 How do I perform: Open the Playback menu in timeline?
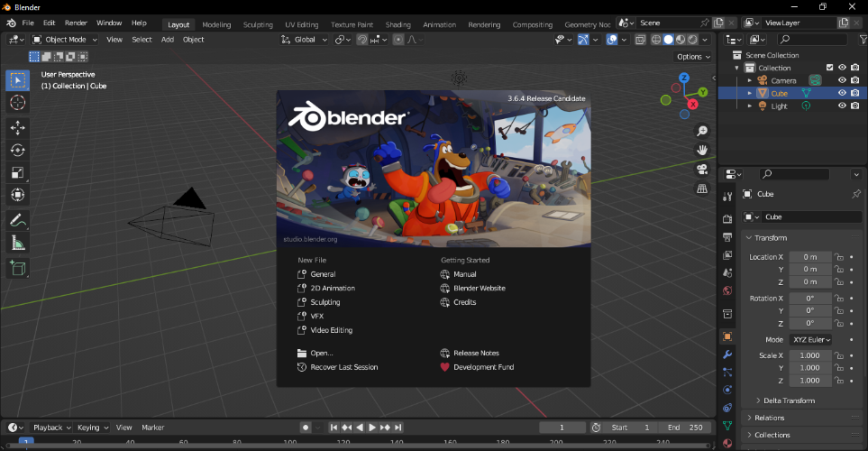coord(52,428)
